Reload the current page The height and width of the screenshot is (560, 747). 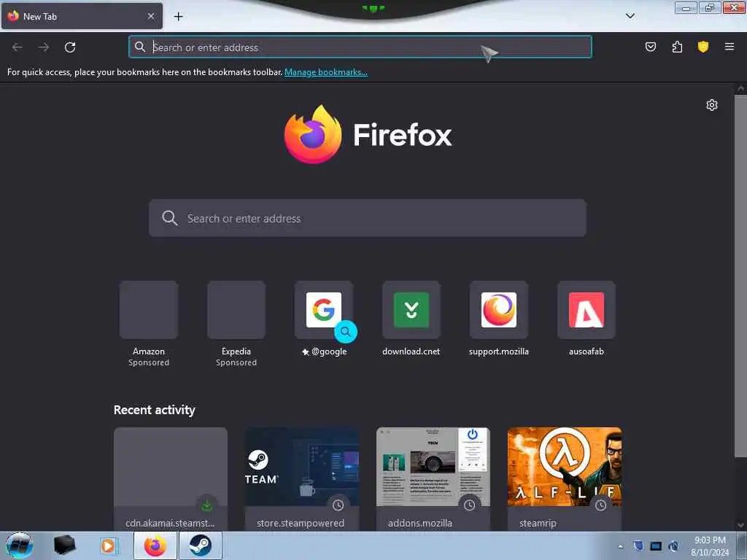70,47
